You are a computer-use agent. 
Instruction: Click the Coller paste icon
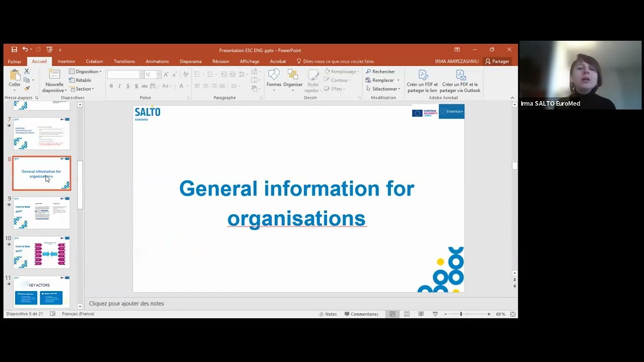coord(15,75)
